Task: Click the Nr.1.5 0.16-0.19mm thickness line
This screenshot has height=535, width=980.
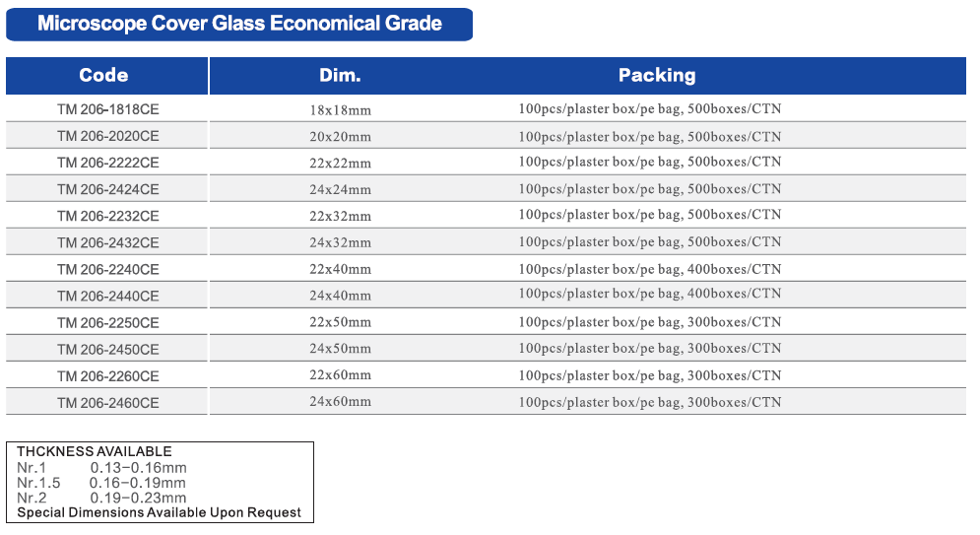Action: click(101, 483)
